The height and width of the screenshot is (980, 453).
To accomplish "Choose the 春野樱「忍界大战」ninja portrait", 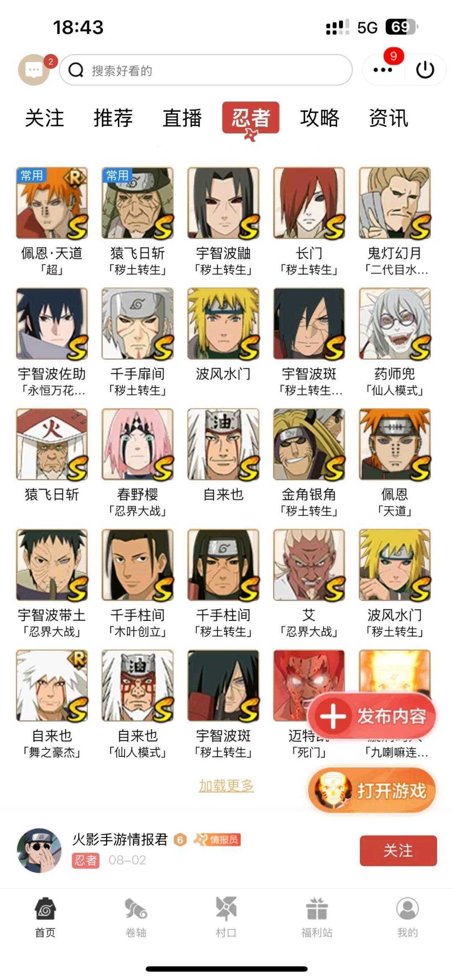I will point(138,444).
